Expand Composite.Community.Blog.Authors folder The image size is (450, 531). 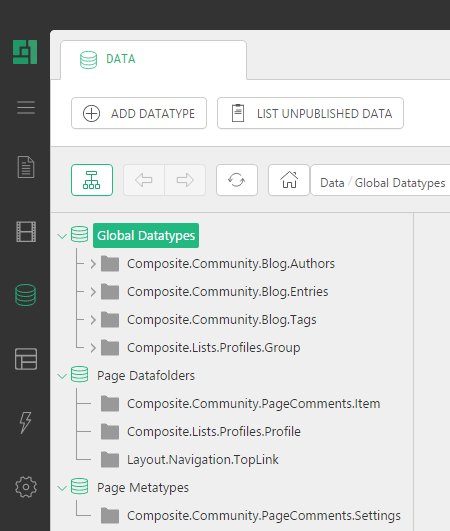[x=93, y=264]
